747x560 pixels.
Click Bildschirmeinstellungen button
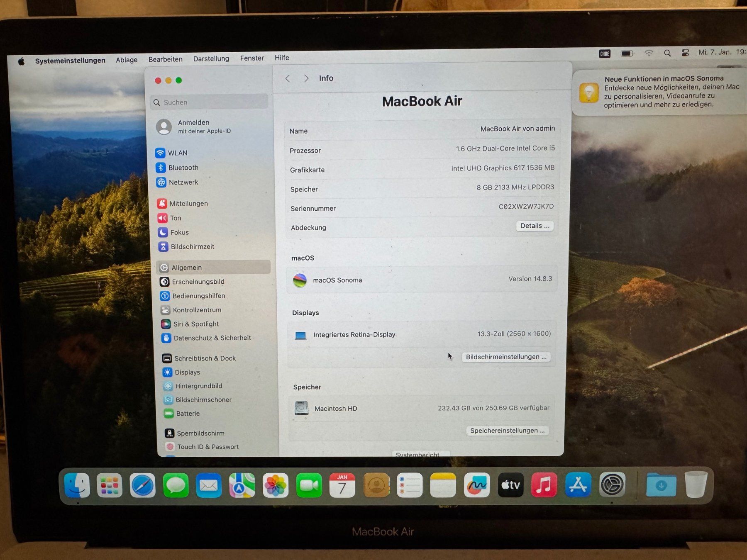506,357
